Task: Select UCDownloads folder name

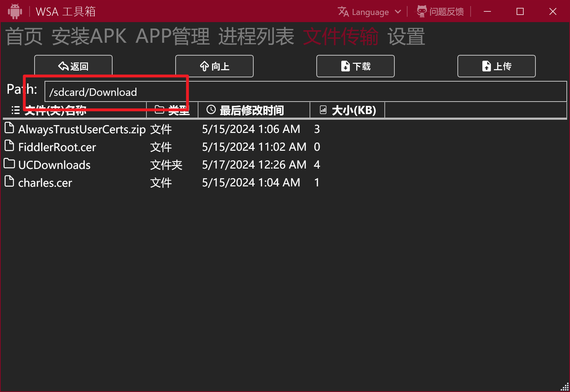Action: 55,165
